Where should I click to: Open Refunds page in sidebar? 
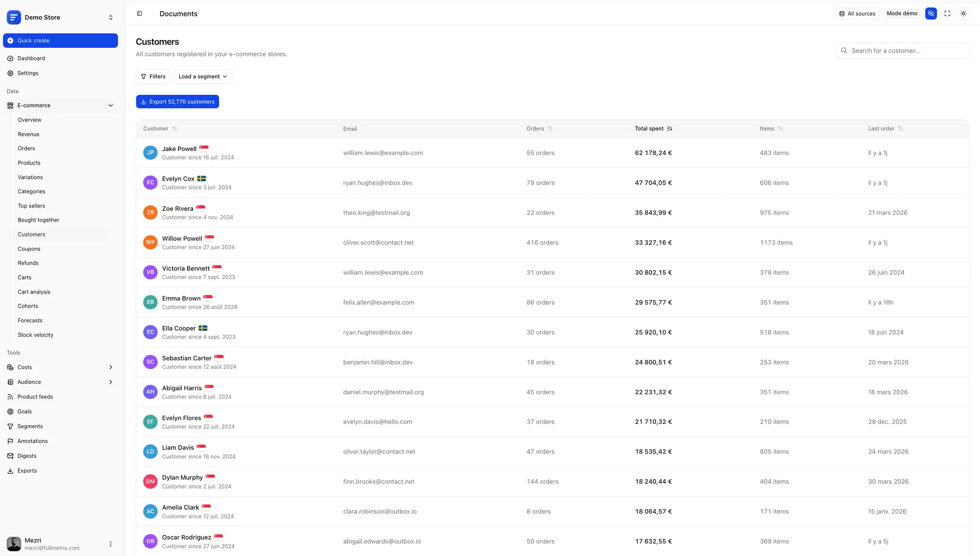[x=28, y=263]
